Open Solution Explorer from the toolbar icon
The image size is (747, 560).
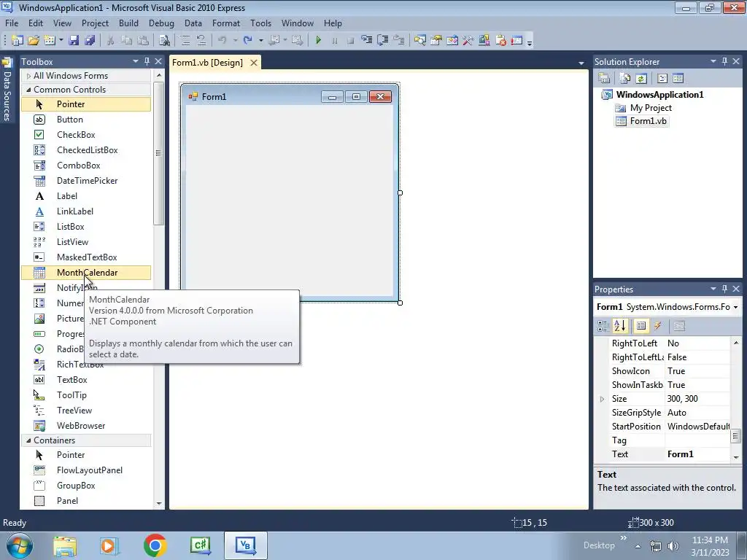(419, 41)
